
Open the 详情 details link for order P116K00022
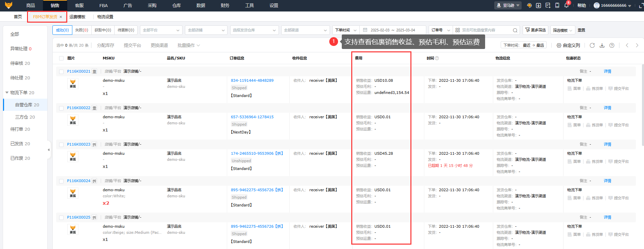[607, 108]
